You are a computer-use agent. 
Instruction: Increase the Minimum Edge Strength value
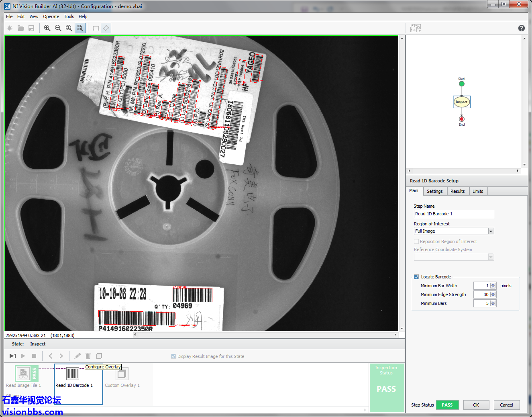493,293
